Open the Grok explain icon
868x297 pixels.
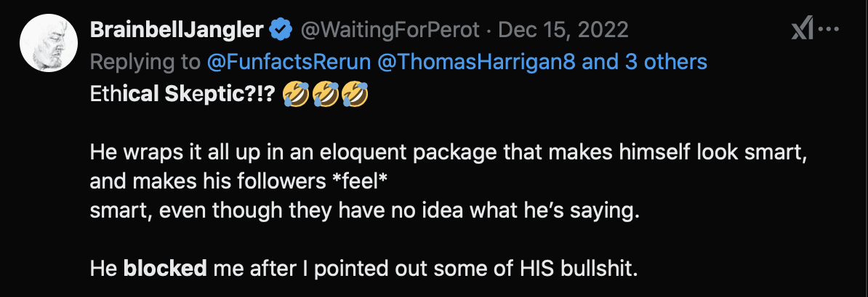800,30
